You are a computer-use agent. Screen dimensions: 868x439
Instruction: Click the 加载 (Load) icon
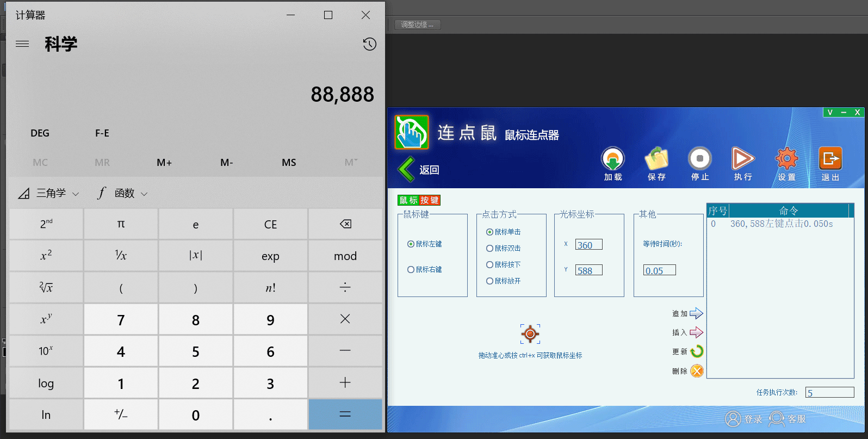click(613, 159)
